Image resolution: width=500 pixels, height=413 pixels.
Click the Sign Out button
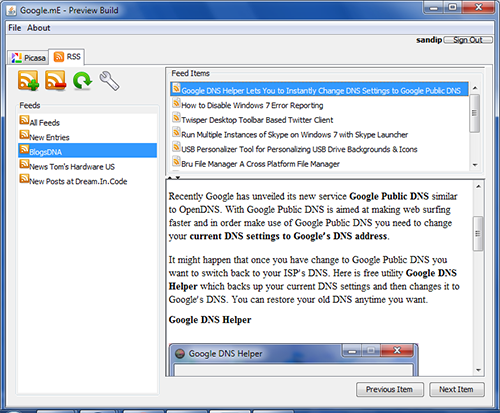tap(468, 40)
